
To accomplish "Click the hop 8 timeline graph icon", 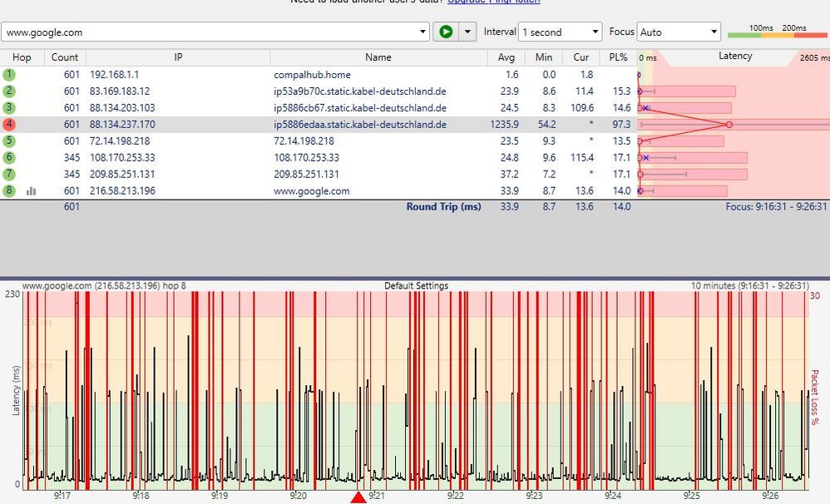I will click(x=32, y=191).
